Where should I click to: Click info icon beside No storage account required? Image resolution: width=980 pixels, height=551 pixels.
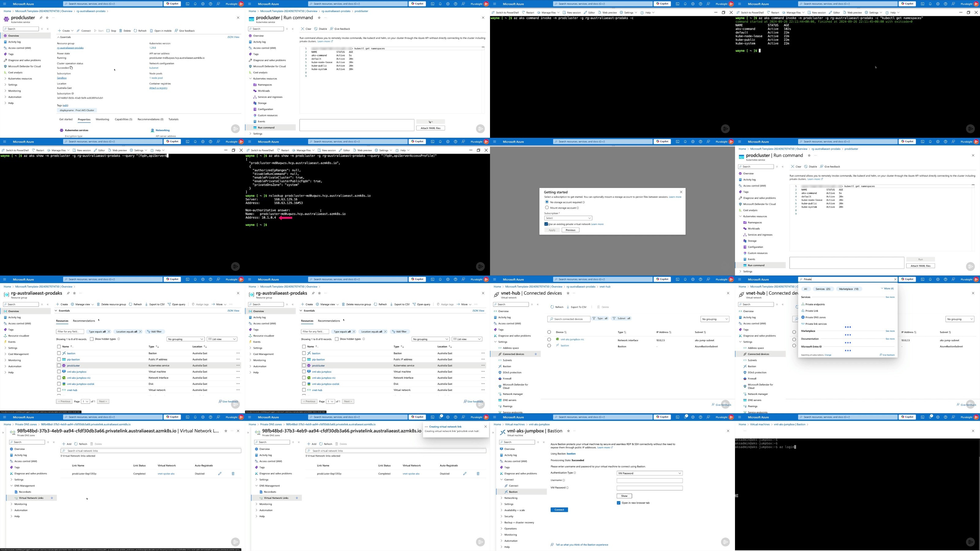point(584,202)
